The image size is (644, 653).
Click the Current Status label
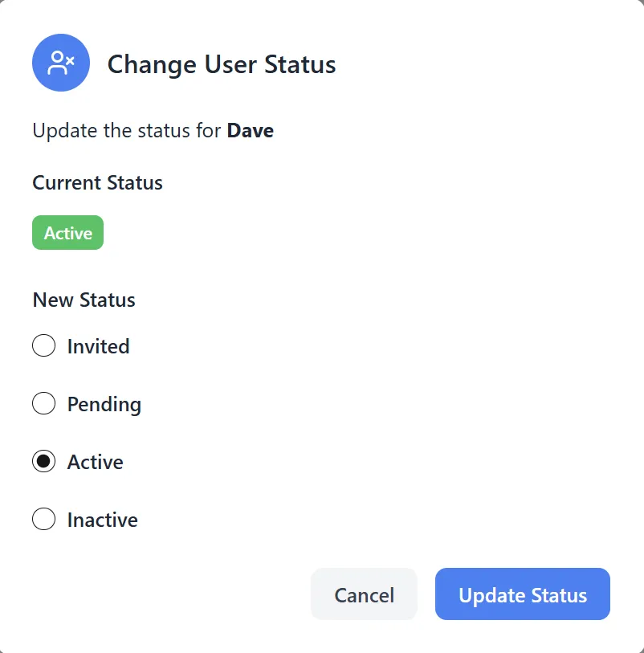(x=97, y=182)
